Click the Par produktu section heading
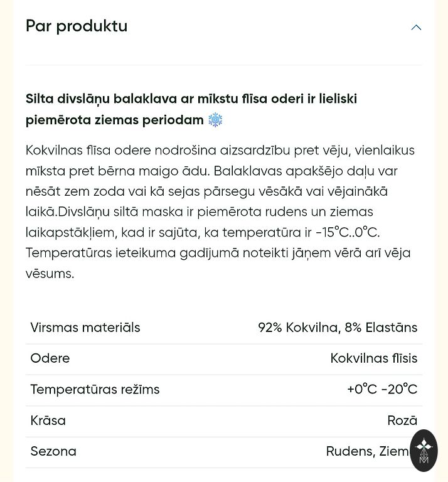 coord(77,26)
